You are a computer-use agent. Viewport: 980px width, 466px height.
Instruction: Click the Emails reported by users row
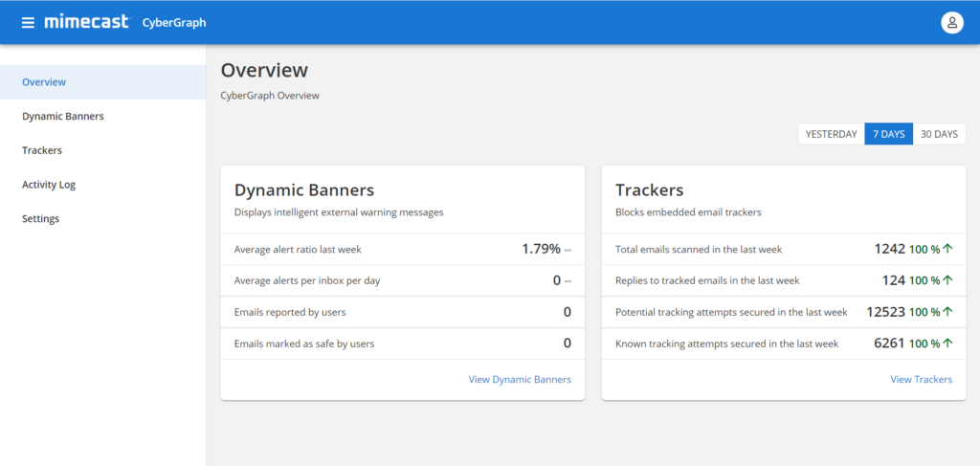pos(403,312)
